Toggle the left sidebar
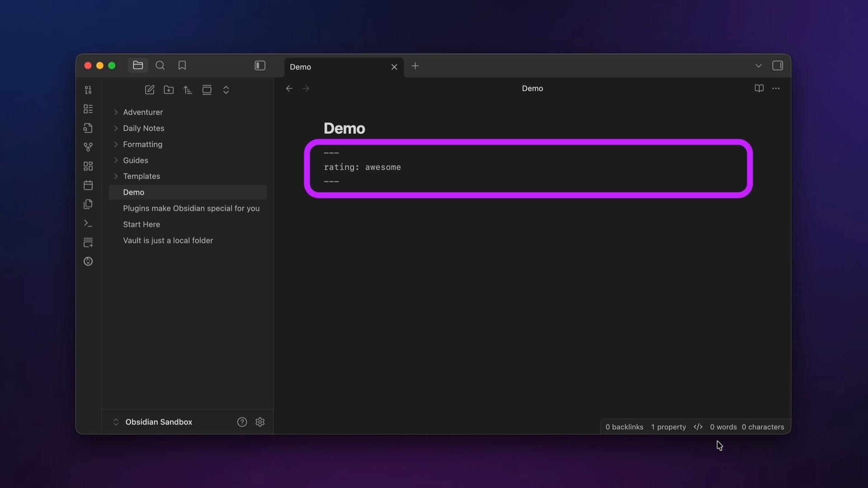The image size is (868, 488). tap(260, 66)
